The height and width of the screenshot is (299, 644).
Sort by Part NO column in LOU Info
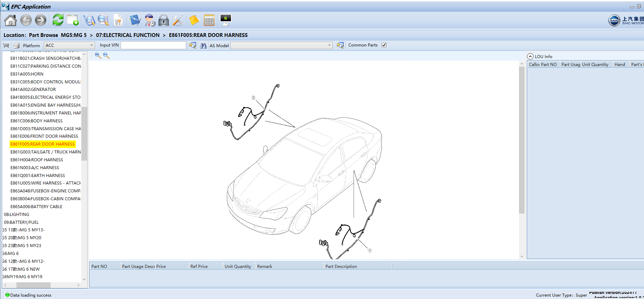[549, 64]
